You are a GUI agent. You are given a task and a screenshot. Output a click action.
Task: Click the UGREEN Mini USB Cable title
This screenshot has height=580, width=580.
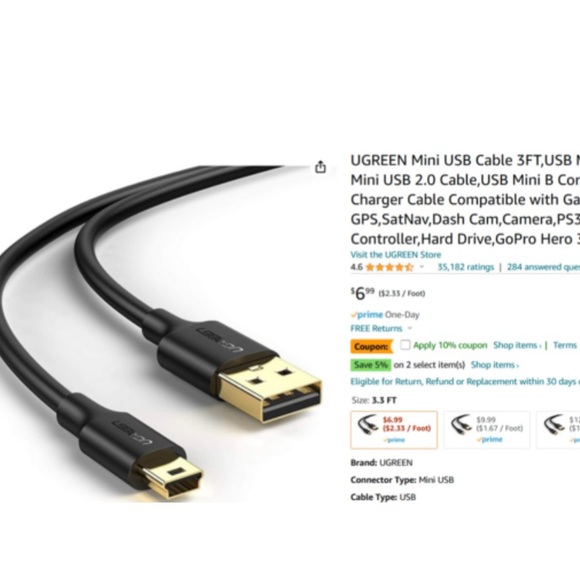pos(465,199)
